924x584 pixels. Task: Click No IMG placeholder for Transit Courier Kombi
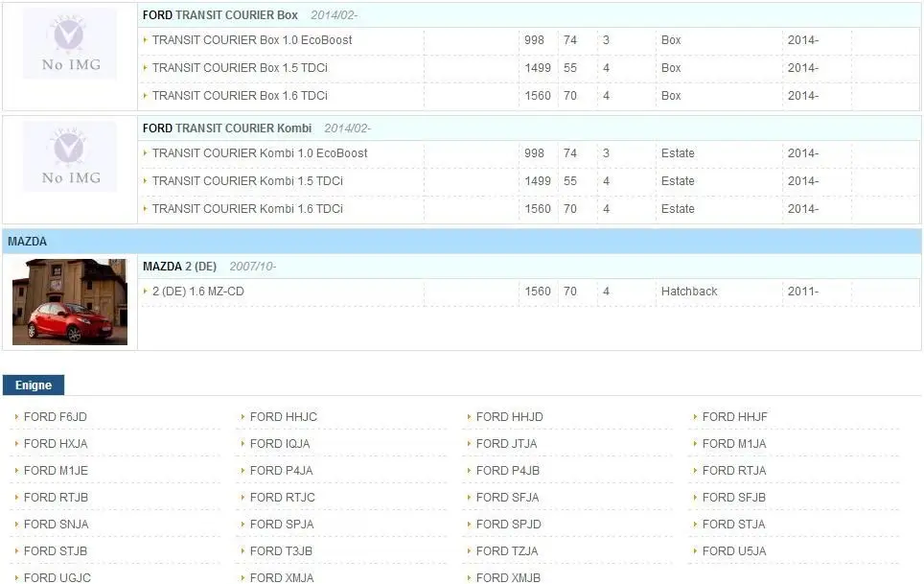click(70, 156)
